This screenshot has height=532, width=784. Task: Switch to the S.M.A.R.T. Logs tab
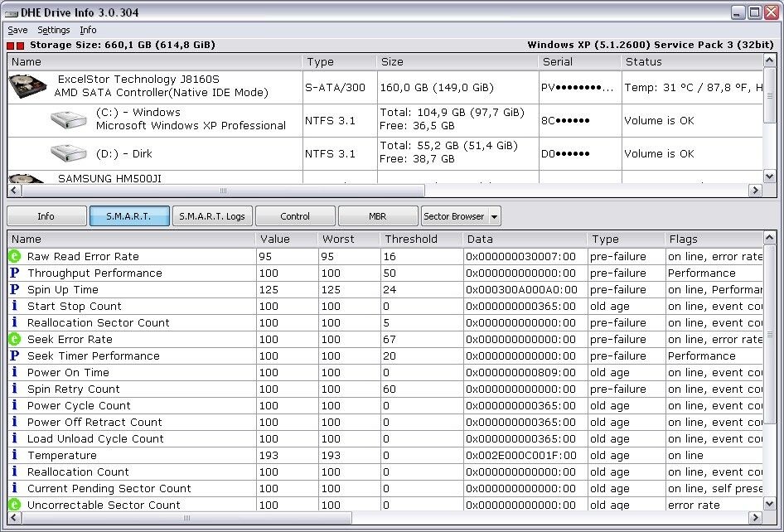click(x=212, y=216)
